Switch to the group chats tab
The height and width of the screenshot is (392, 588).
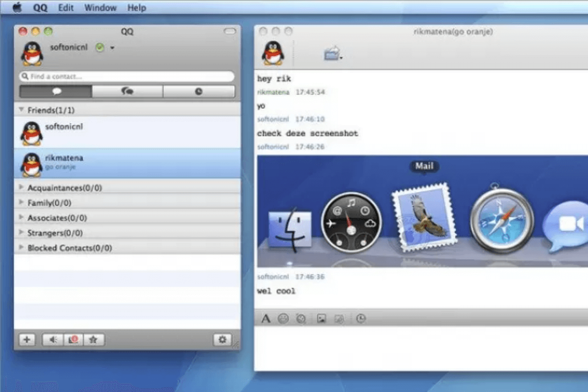coord(127,92)
